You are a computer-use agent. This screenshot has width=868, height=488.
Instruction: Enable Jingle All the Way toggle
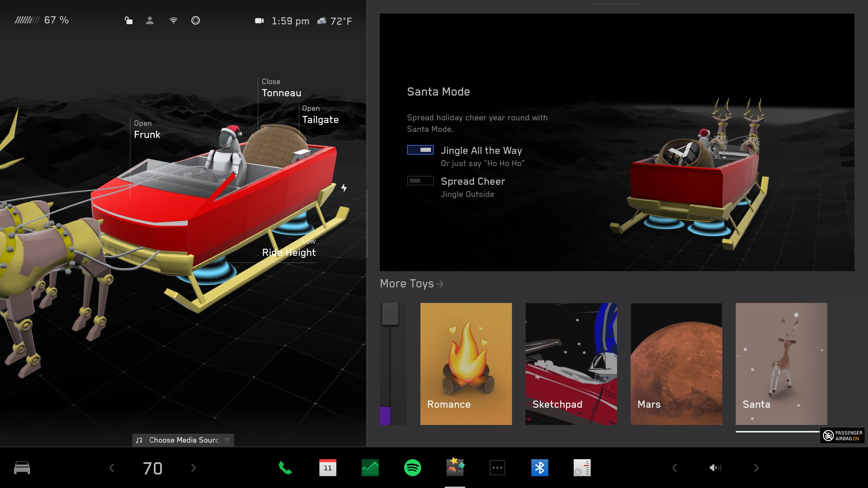[x=419, y=149]
